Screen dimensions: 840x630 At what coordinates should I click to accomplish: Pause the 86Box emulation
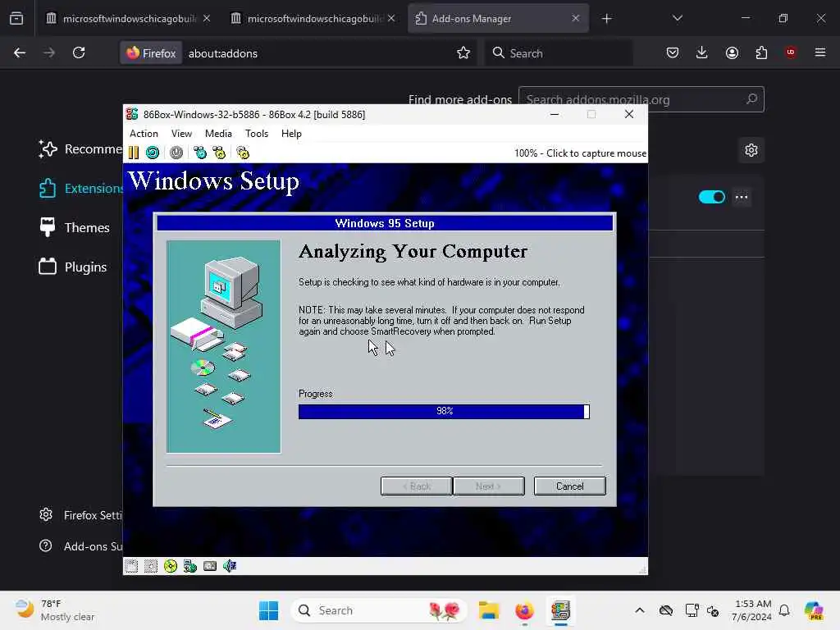pyautogui.click(x=134, y=153)
